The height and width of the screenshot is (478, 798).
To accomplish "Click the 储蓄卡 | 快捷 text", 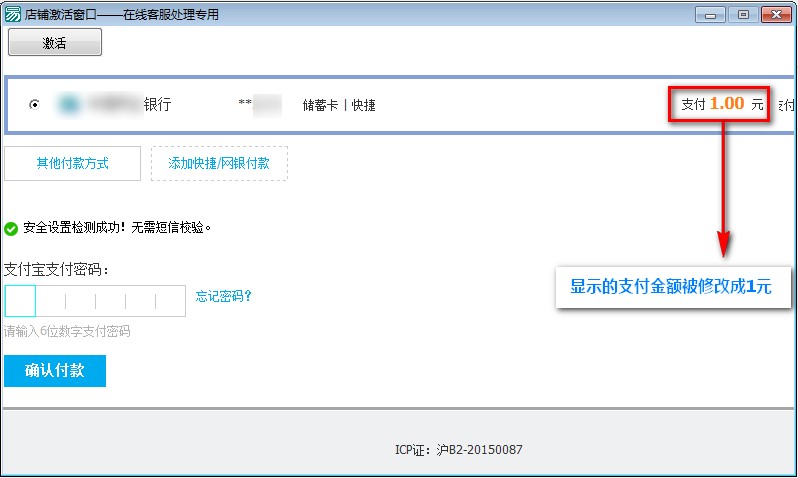I will [339, 105].
